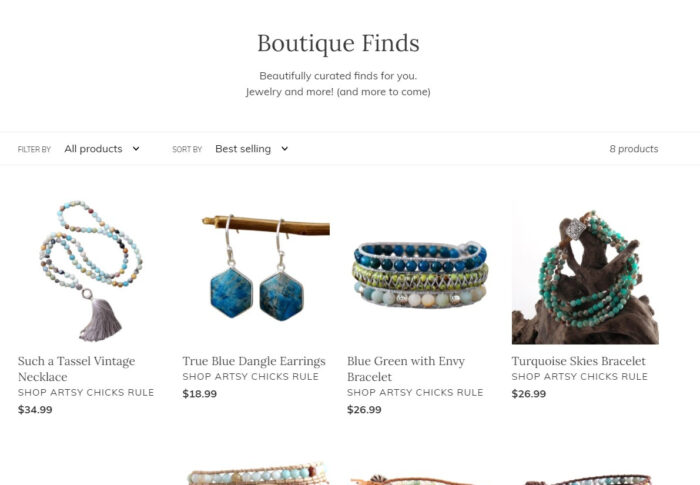This screenshot has width=700, height=485.
Task: Open Turquoise Skies Bracelet link
Action: click(579, 361)
